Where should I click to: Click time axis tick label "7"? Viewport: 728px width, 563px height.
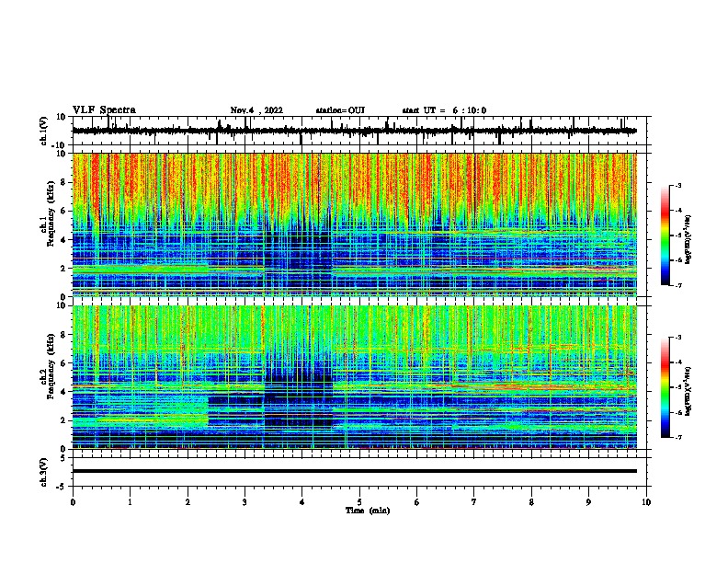pyautogui.click(x=474, y=502)
